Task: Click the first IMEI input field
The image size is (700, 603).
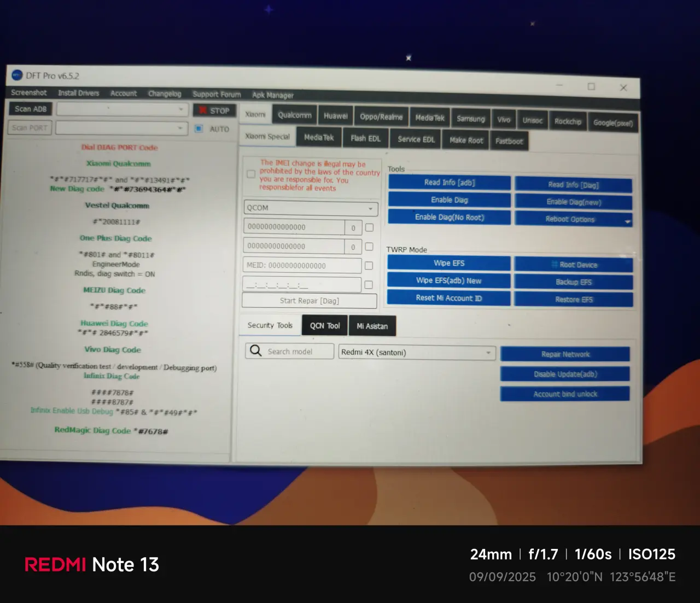Action: point(294,227)
